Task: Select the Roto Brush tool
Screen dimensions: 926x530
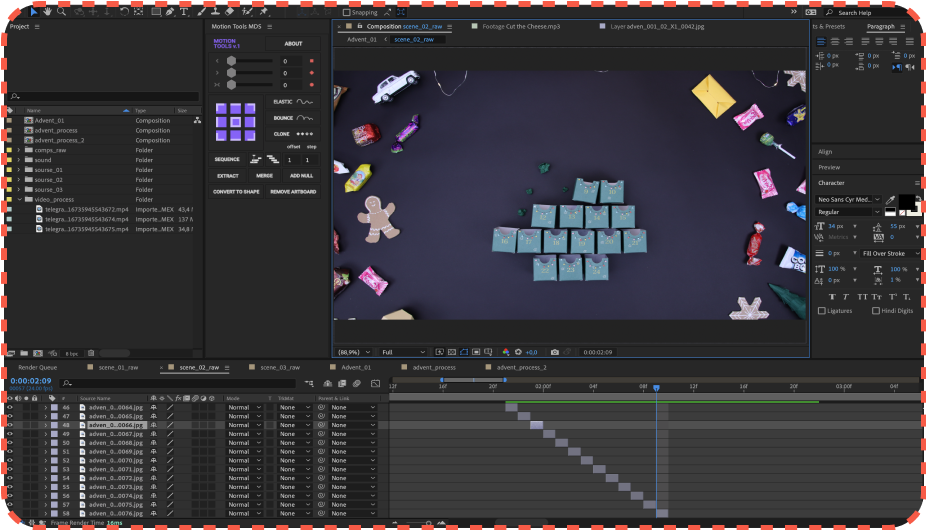Action: [247, 11]
